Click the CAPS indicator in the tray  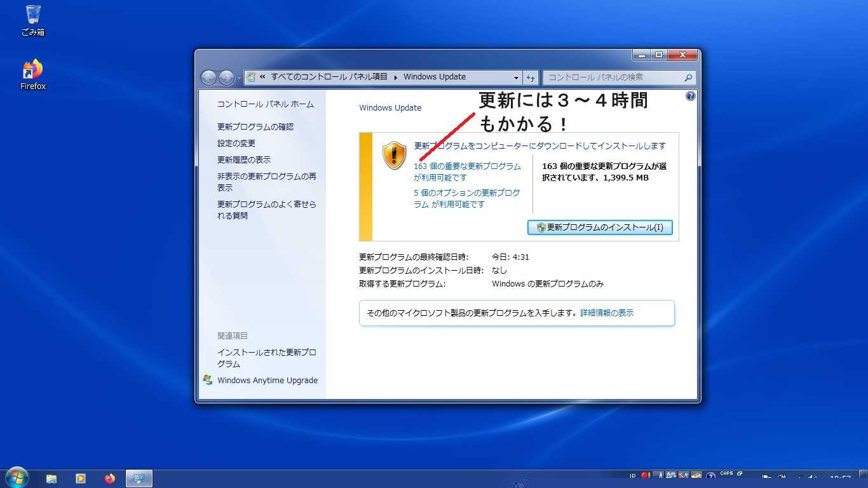pos(726,473)
